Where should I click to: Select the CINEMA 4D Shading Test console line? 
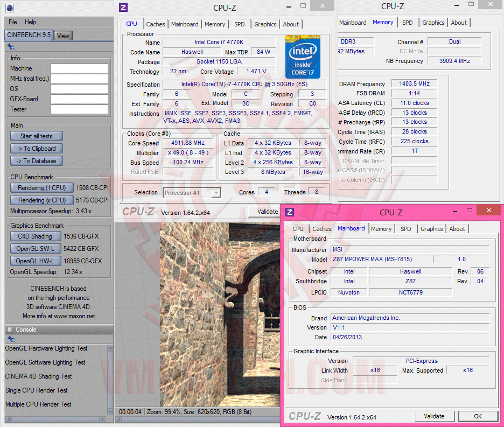click(x=39, y=376)
